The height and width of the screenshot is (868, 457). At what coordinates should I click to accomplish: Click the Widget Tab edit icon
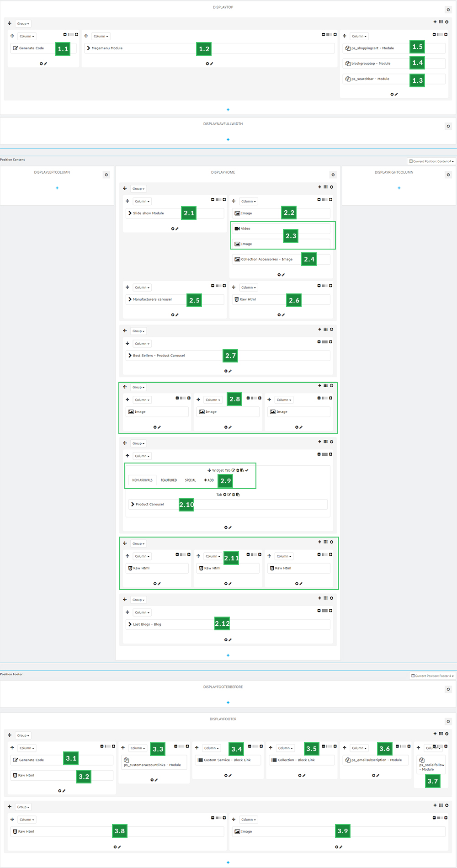[234, 470]
